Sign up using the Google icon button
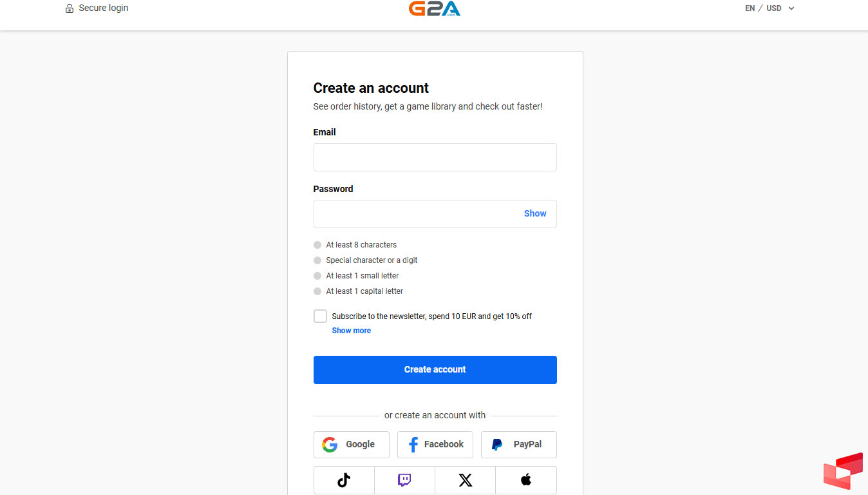This screenshot has width=868, height=495. pyautogui.click(x=329, y=444)
